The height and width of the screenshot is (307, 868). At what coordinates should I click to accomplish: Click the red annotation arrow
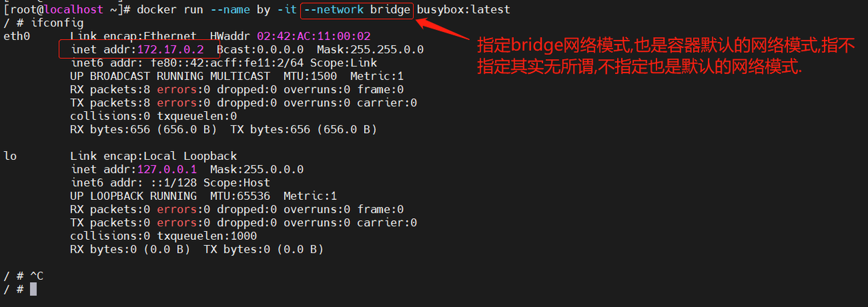tap(445, 30)
